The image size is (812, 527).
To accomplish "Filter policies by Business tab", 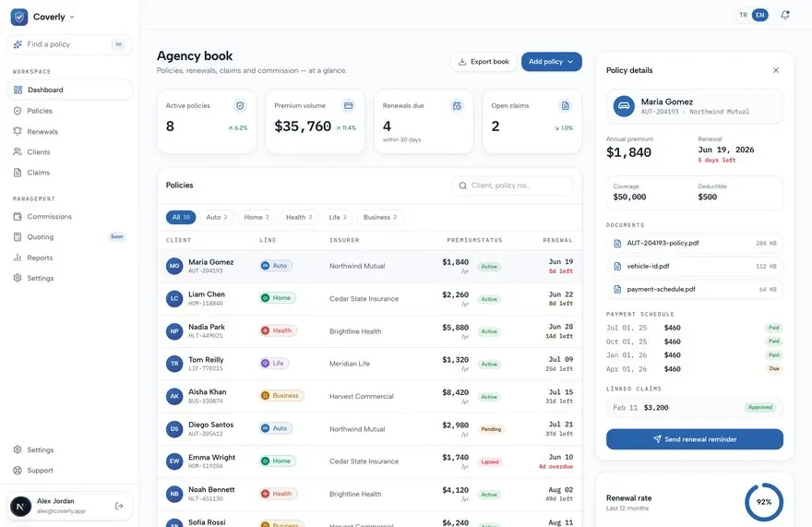I will (x=380, y=217).
